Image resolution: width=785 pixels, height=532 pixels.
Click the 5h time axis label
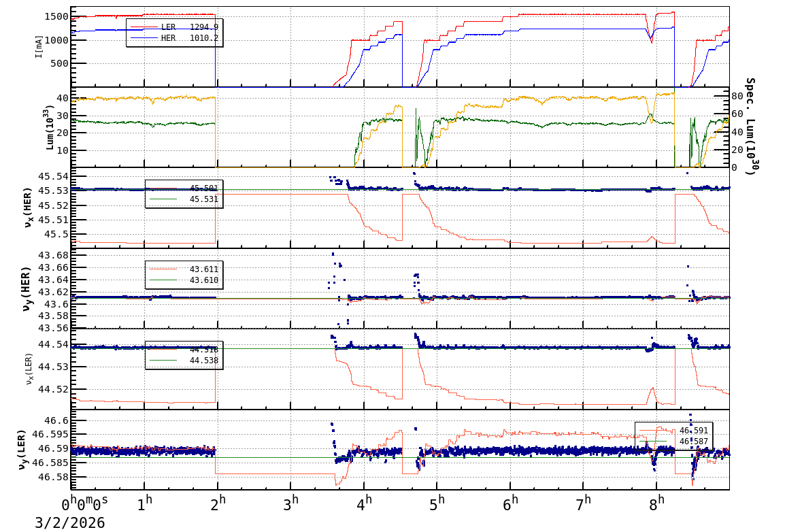(x=437, y=503)
